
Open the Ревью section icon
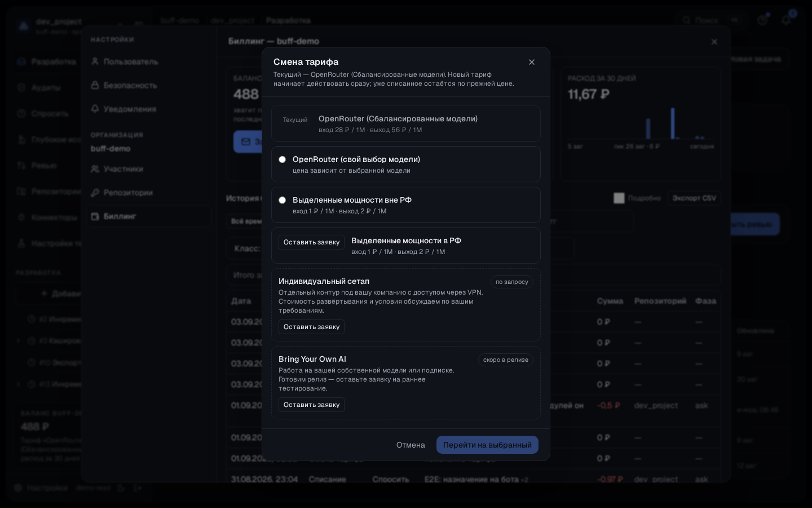click(x=21, y=165)
